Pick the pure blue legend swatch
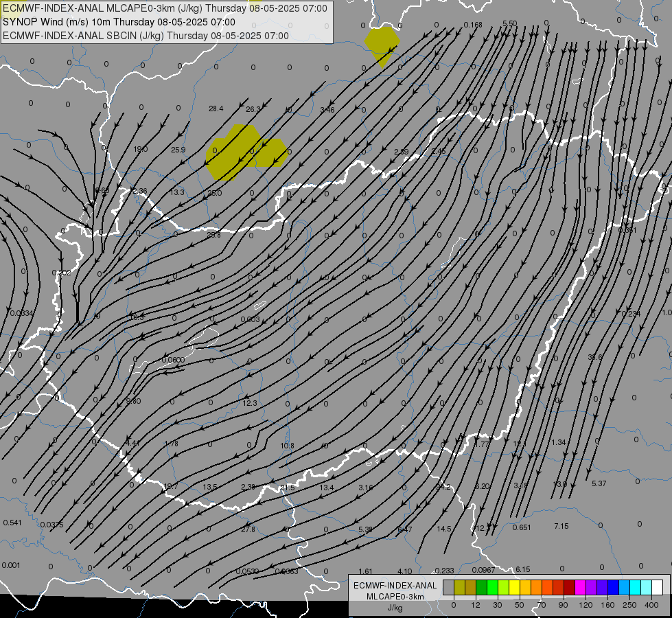The height and width of the screenshot is (618, 672). pos(613,588)
